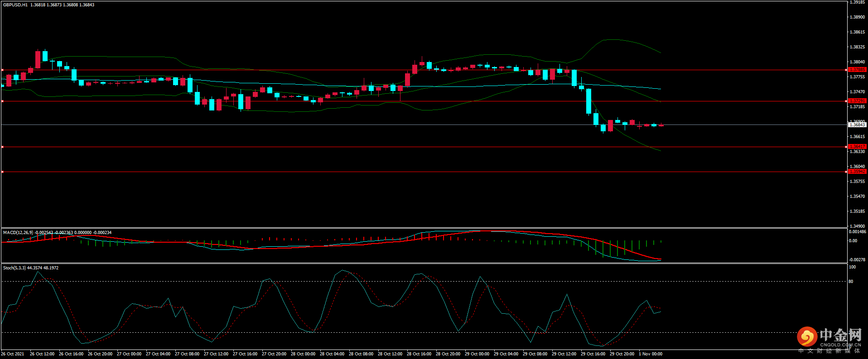The height and width of the screenshot is (359, 868).
Task: Click the 29 Oct 20:00 time label
Action: (622, 354)
